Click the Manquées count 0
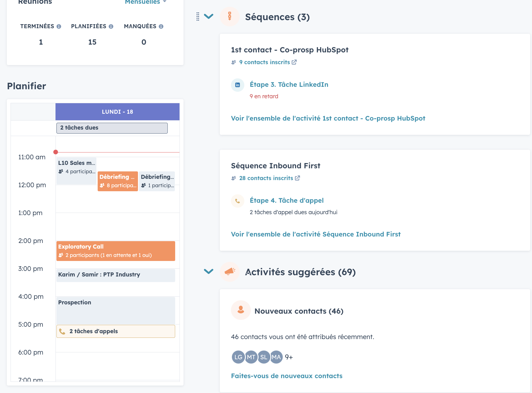This screenshot has height=393, width=532. coord(144,42)
